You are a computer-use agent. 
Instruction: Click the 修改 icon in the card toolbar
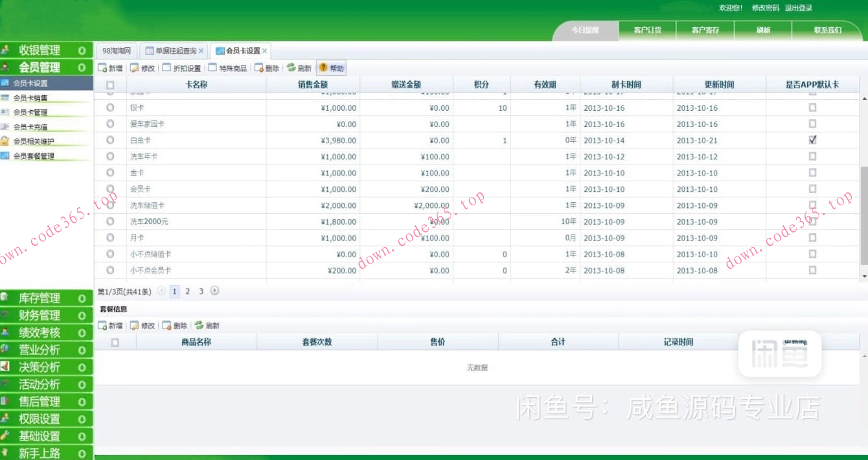click(143, 67)
